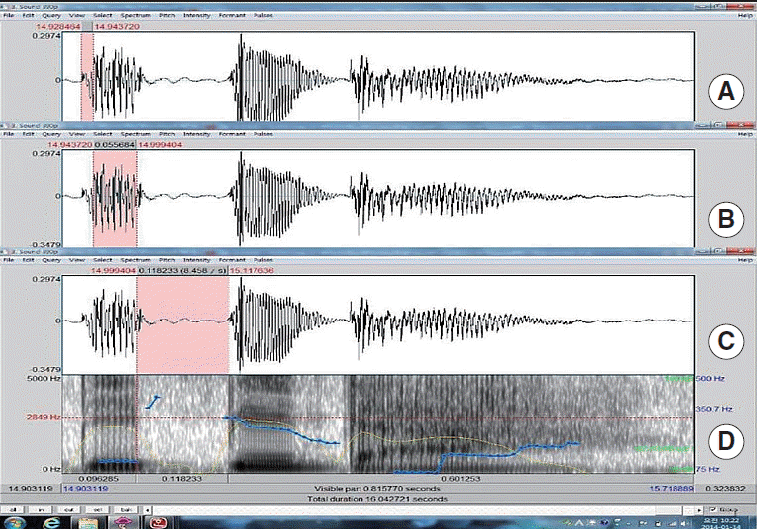Image resolution: width=757 pixels, height=529 pixels.
Task: Click the 'out' zoom button
Action: [x=66, y=509]
